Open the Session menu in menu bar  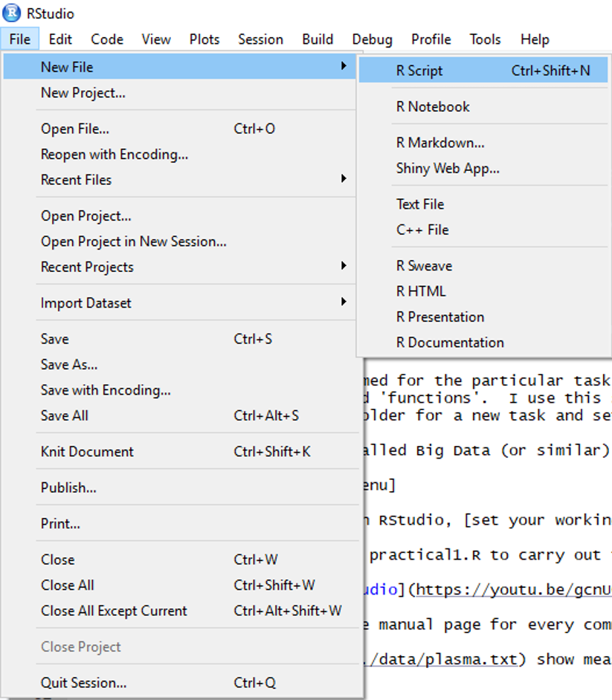(260, 39)
